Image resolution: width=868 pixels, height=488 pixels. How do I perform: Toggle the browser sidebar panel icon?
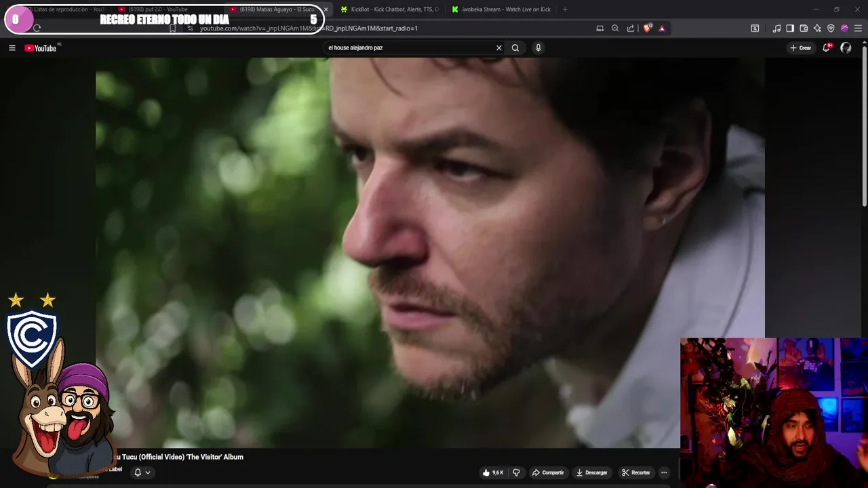790,28
